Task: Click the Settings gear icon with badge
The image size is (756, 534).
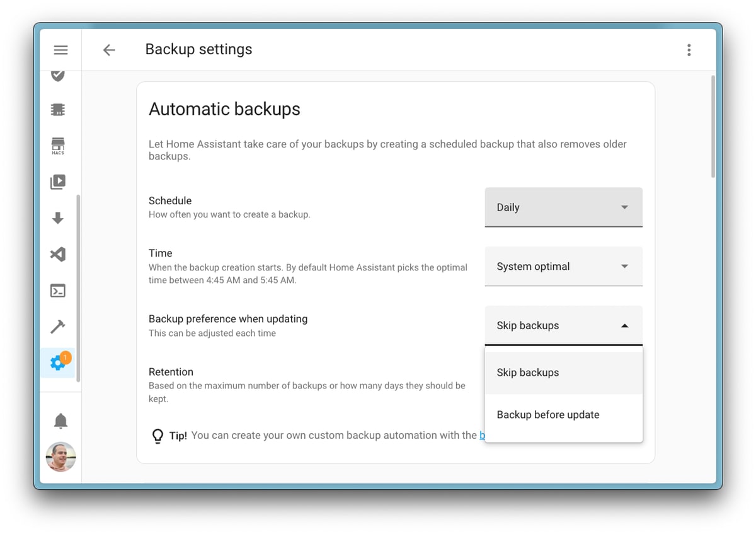Action: coord(58,363)
